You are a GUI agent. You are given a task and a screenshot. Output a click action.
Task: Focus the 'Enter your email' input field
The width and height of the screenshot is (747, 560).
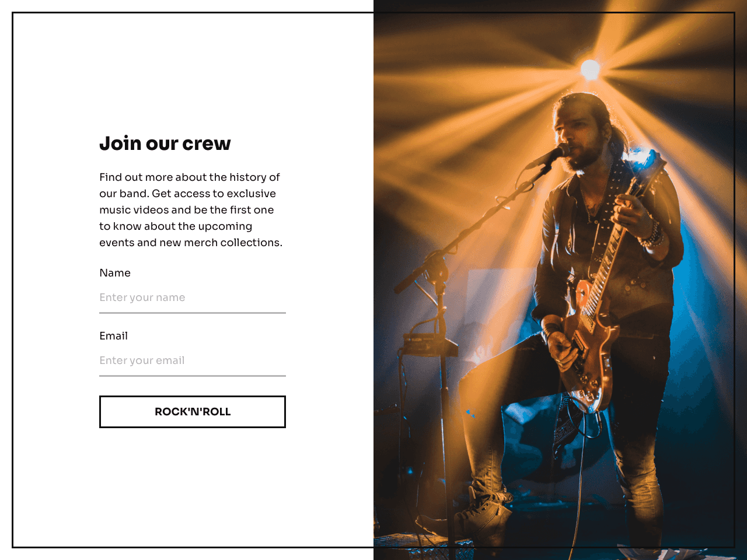[x=193, y=360]
